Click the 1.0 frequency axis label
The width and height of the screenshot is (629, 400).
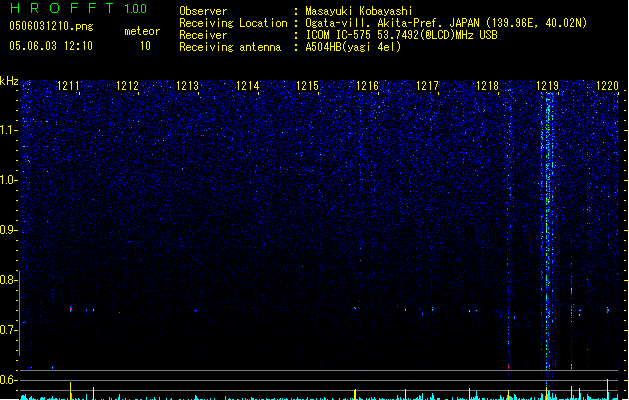point(8,180)
